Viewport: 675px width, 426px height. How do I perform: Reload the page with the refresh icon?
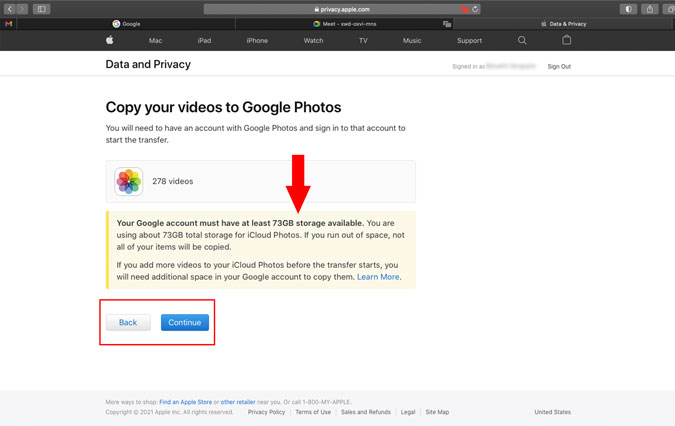[x=475, y=9]
